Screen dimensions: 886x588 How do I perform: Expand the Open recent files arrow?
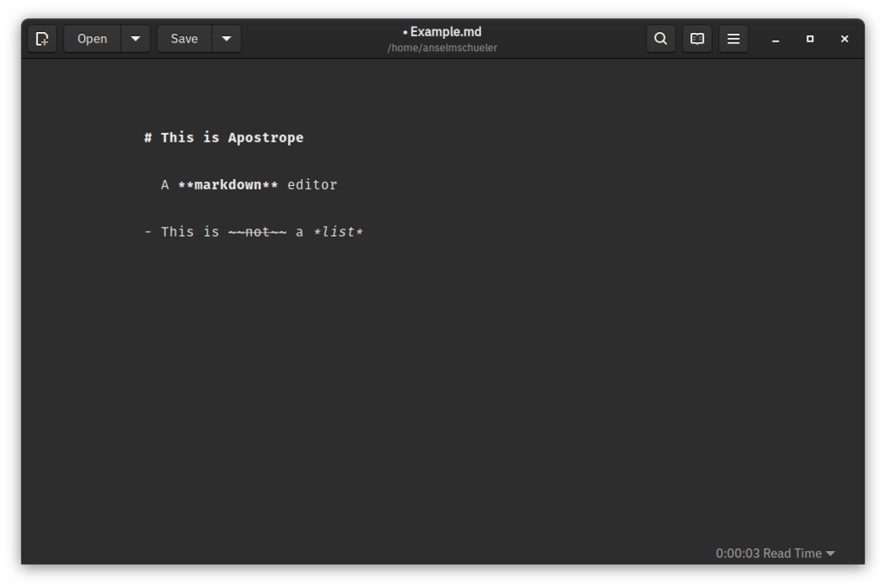click(136, 39)
